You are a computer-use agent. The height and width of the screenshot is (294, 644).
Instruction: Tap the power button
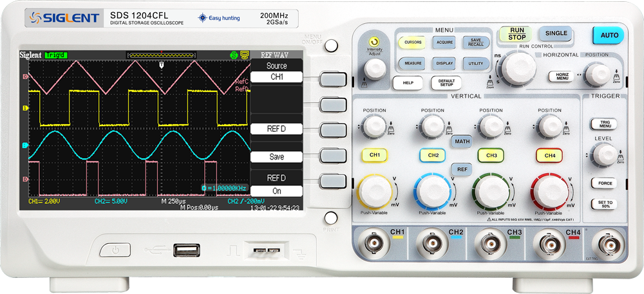pyautogui.click(x=115, y=250)
